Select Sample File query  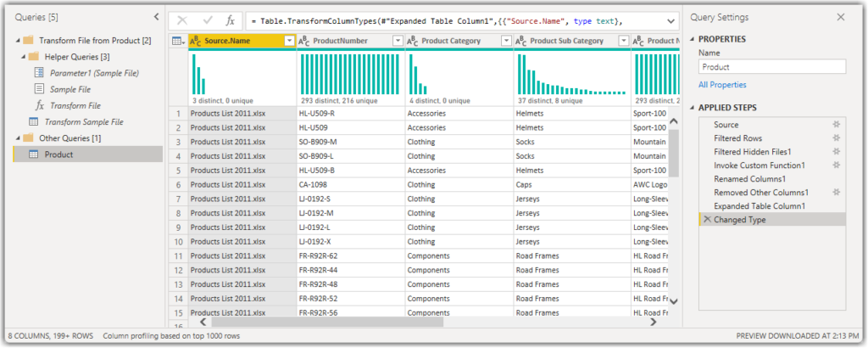coord(70,89)
